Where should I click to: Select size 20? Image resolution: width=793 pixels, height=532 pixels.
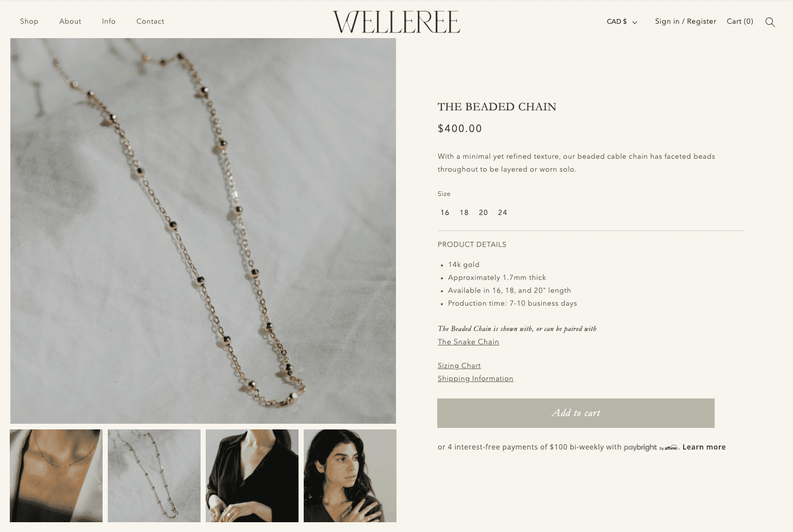click(x=483, y=212)
